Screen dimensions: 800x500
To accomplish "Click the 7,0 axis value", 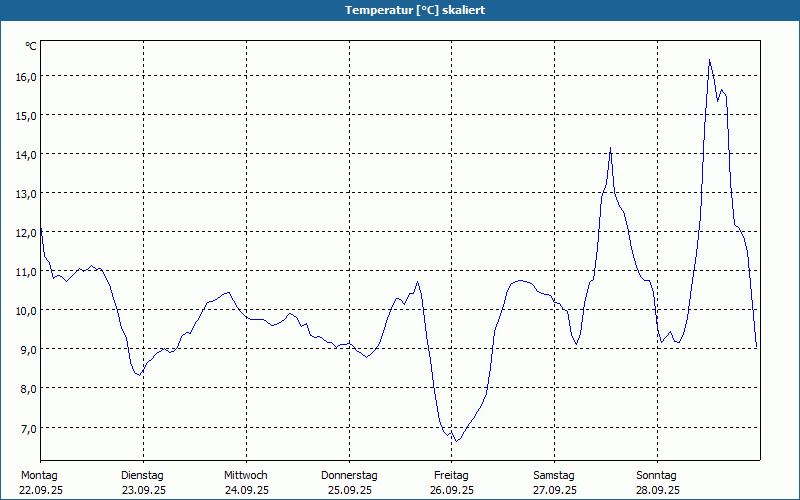I will [x=29, y=429].
